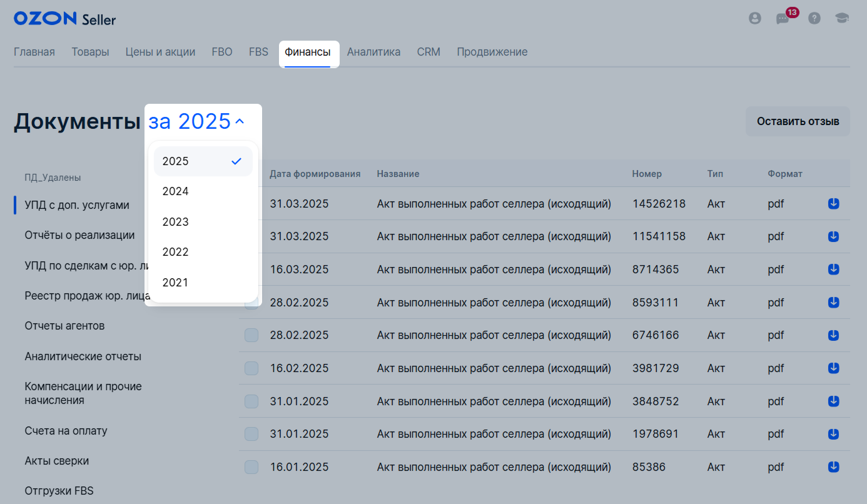Tick checkbox for document 6746166
Screen dimensions: 867x504
pos(251,335)
